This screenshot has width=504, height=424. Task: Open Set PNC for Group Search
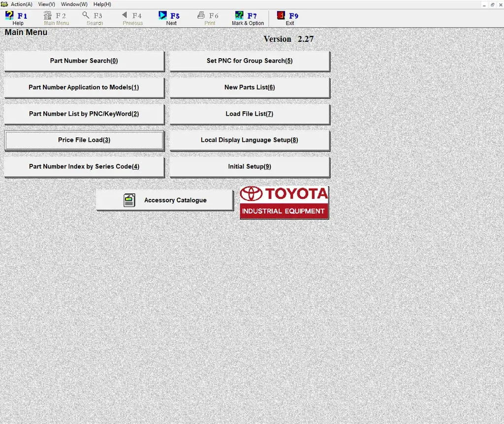[x=249, y=60]
